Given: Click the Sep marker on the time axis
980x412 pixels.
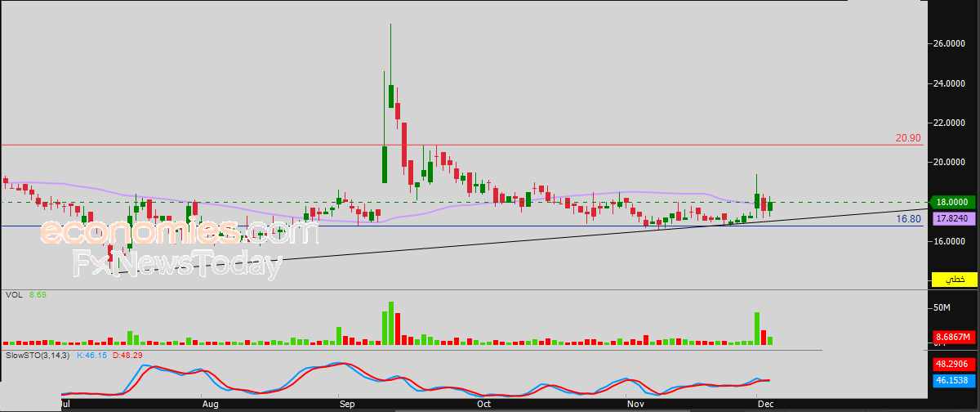Looking at the screenshot, I should pyautogui.click(x=346, y=403).
